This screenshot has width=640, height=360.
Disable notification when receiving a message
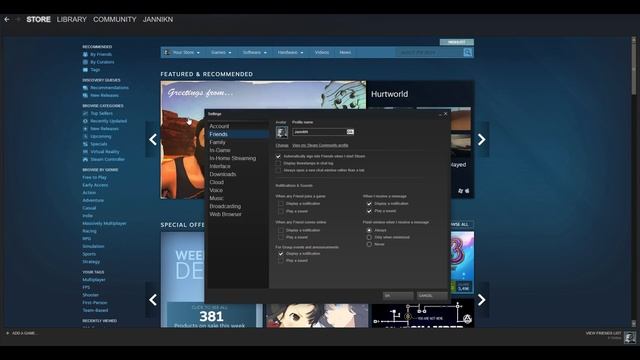(369, 204)
